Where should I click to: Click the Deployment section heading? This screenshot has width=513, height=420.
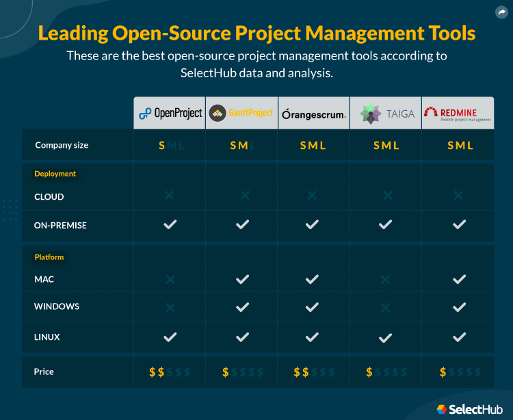(55, 174)
